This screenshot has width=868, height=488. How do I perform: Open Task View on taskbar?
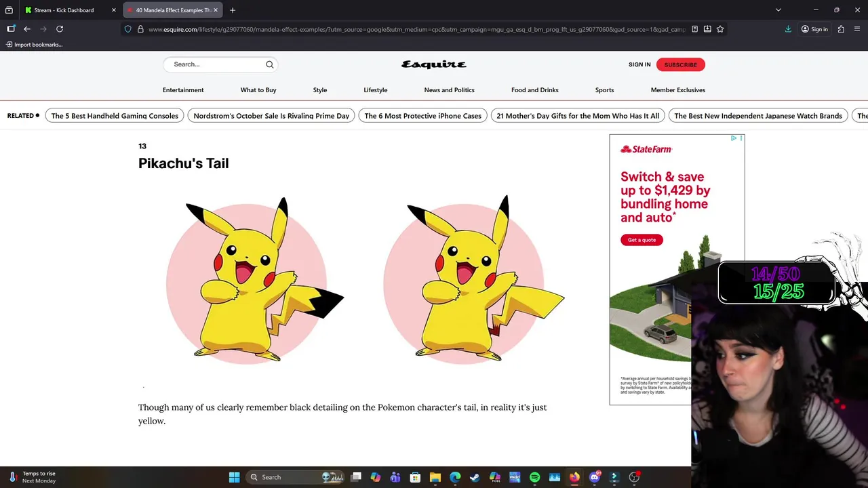click(x=356, y=477)
